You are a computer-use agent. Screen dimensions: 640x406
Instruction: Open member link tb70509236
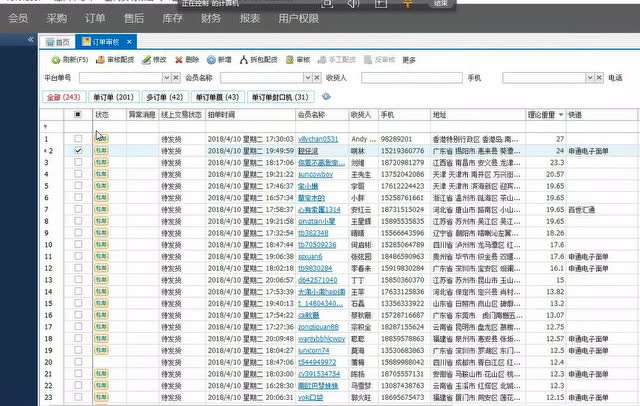[317, 245]
